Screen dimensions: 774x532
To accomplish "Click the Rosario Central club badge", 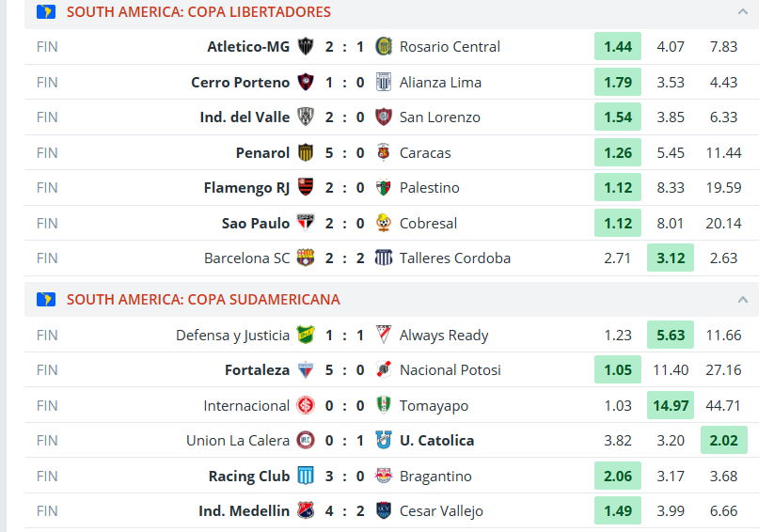I will (x=384, y=46).
